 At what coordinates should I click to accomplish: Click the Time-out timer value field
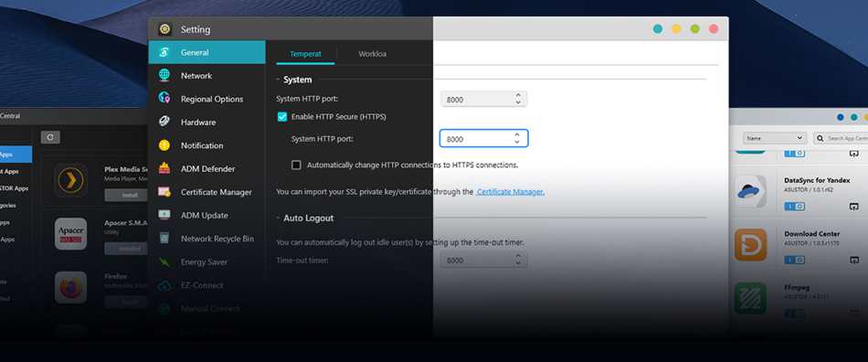tap(484, 261)
